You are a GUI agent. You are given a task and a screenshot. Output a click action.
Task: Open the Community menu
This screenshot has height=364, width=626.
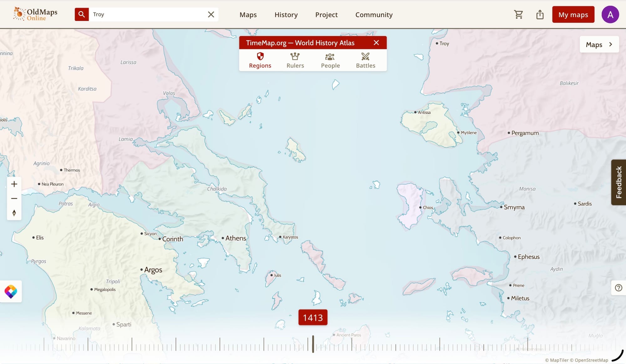pos(374,15)
